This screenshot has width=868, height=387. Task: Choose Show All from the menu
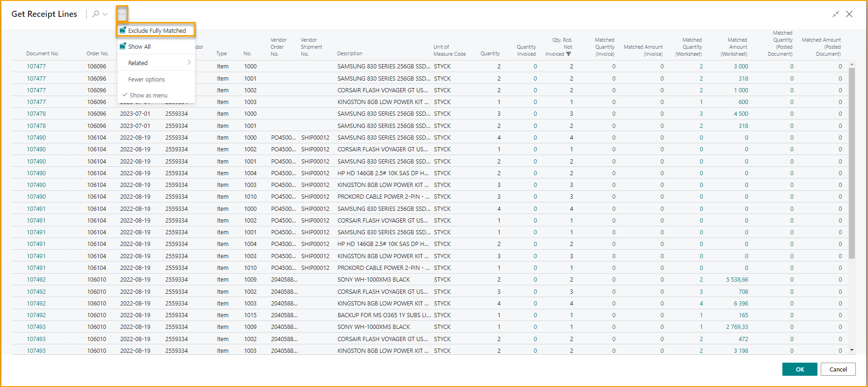(156, 46)
